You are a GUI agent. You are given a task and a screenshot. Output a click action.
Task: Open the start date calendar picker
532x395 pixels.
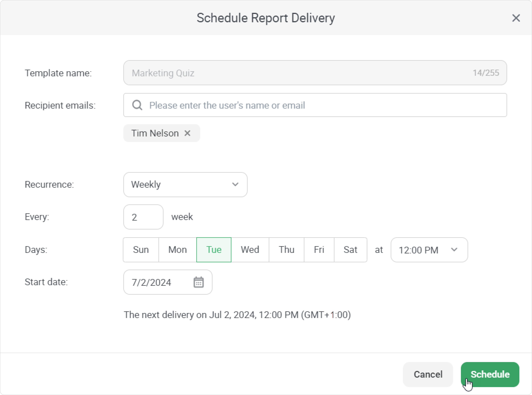[x=198, y=282]
